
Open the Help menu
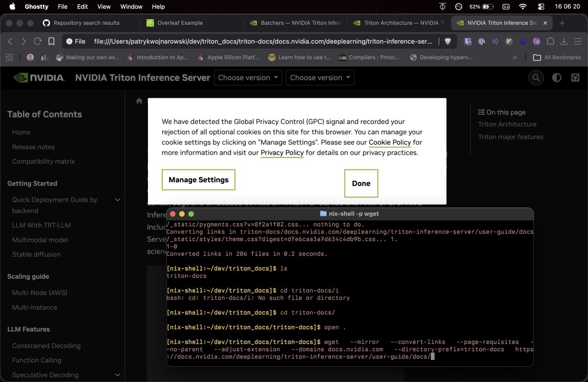[158, 6]
